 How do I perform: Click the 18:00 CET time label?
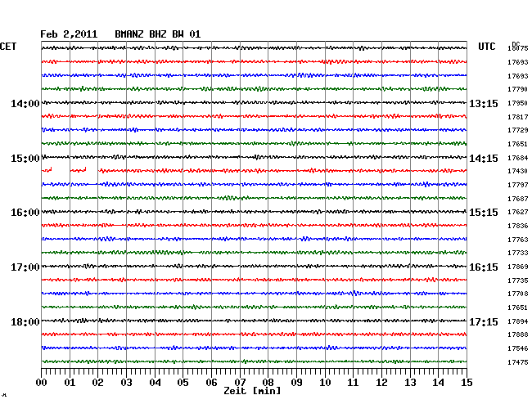click(x=25, y=321)
